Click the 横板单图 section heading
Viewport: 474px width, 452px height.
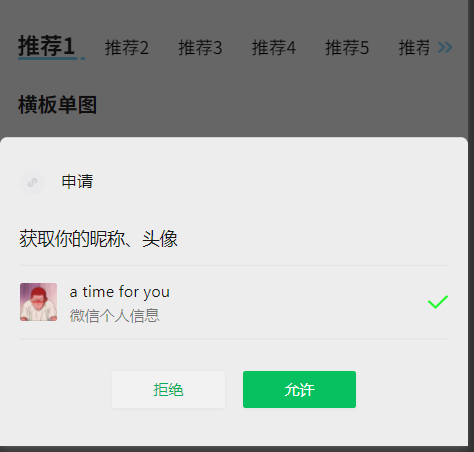coord(57,105)
